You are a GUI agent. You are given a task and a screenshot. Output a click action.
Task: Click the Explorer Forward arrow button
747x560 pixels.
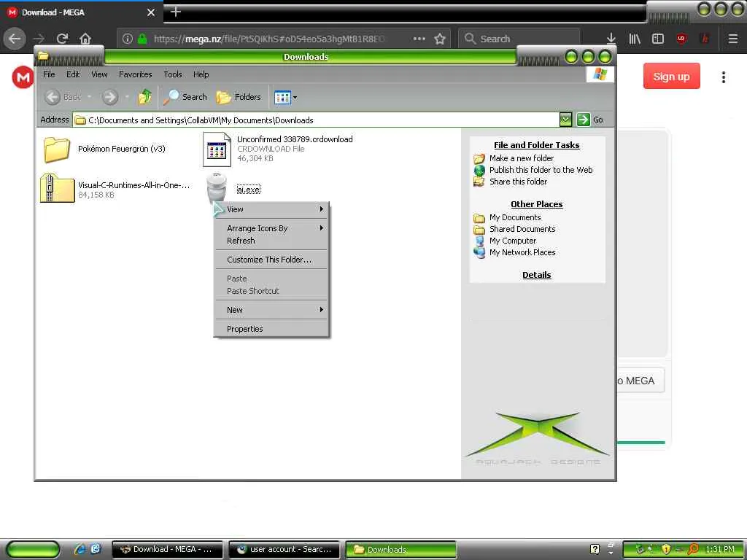pos(110,97)
